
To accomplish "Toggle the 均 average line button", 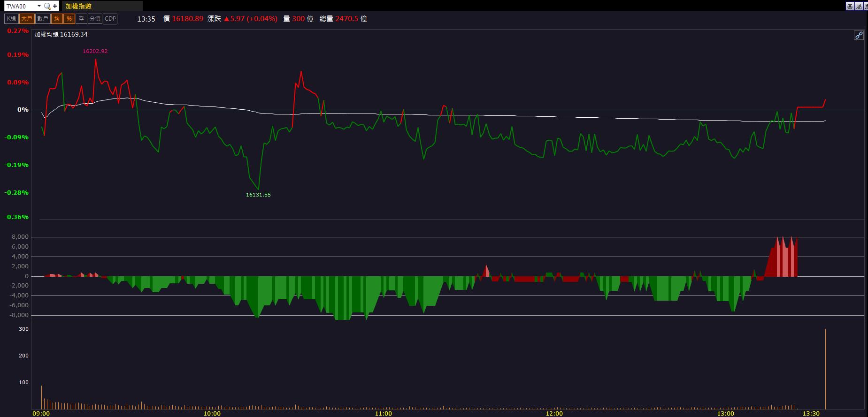I will (57, 19).
